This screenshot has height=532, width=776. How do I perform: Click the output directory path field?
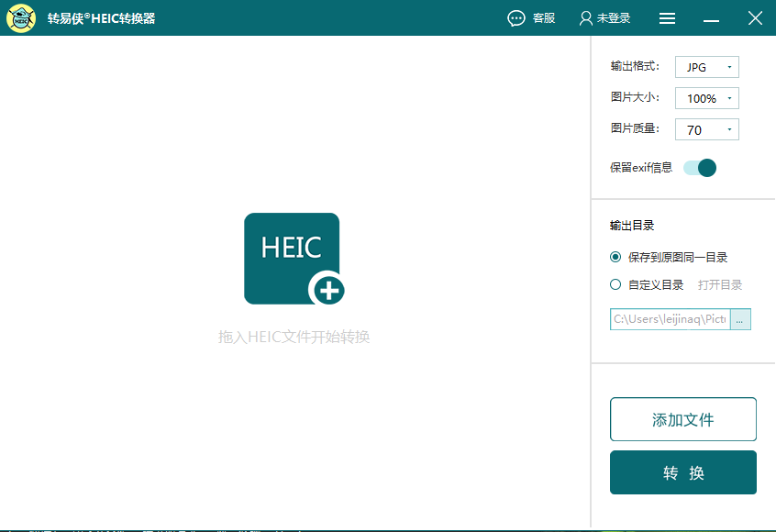tap(671, 319)
